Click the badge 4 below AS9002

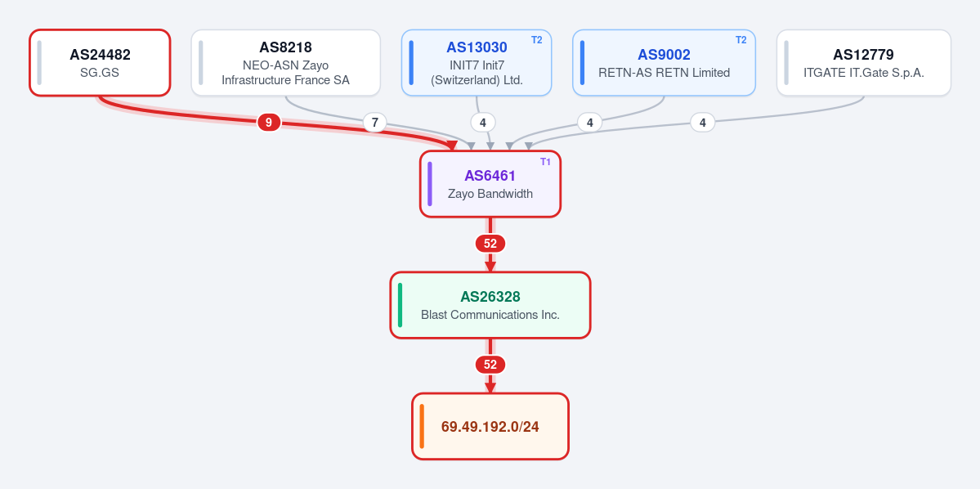pos(589,123)
